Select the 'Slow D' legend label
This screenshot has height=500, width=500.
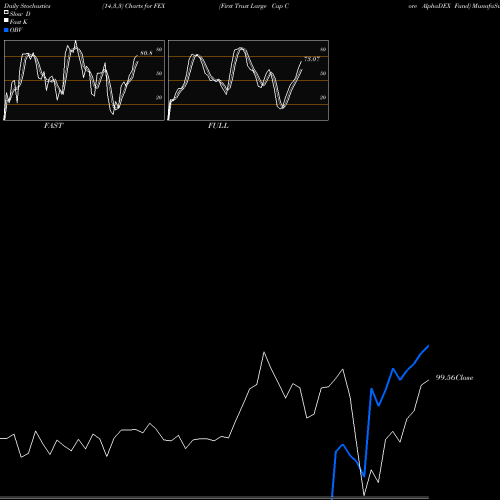(x=20, y=14)
